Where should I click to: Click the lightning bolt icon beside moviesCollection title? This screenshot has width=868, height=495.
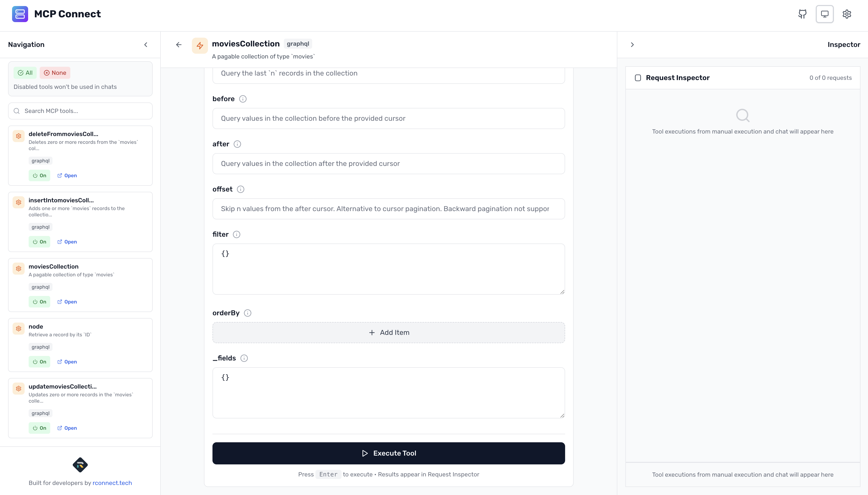[x=200, y=45]
